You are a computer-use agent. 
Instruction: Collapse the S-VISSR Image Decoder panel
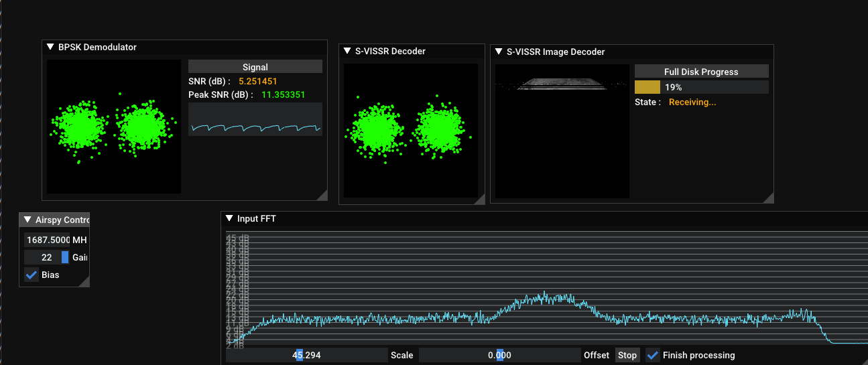(x=499, y=52)
